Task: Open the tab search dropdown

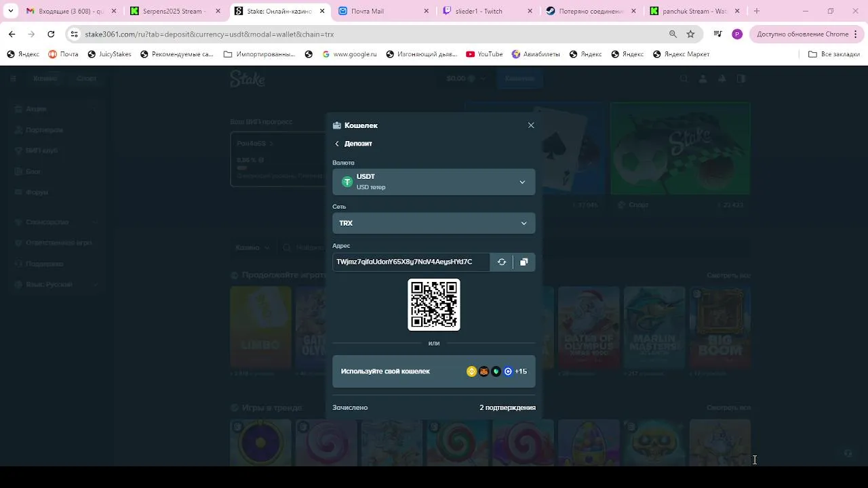Action: coord(11,11)
